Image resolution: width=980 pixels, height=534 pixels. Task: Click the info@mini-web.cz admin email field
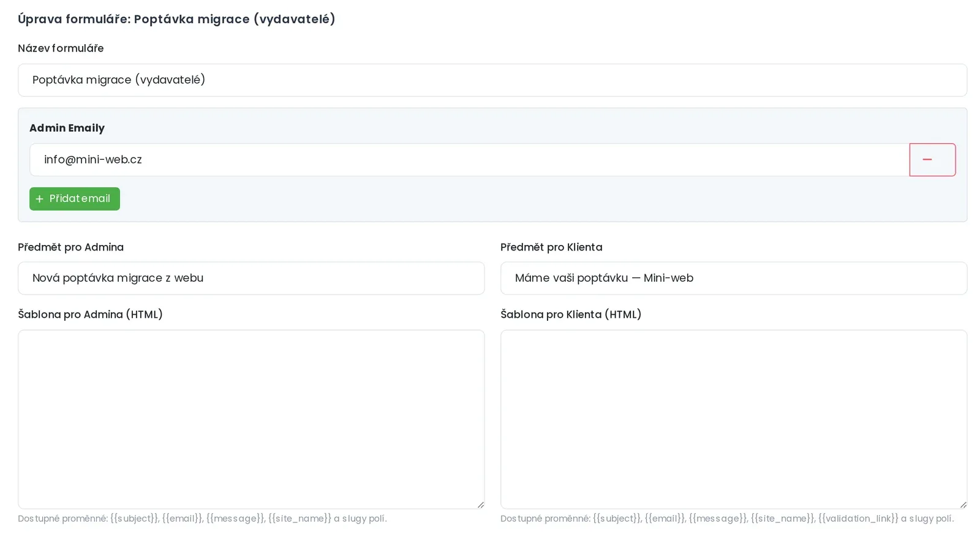pyautogui.click(x=469, y=160)
